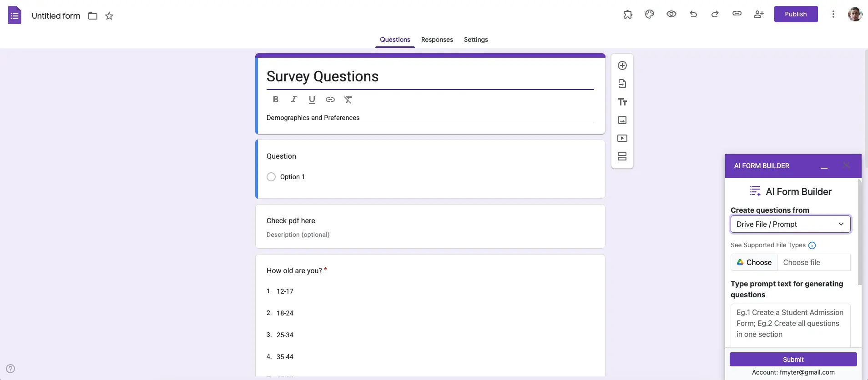The image size is (868, 380).
Task: Insert an image into the form
Action: (x=622, y=120)
